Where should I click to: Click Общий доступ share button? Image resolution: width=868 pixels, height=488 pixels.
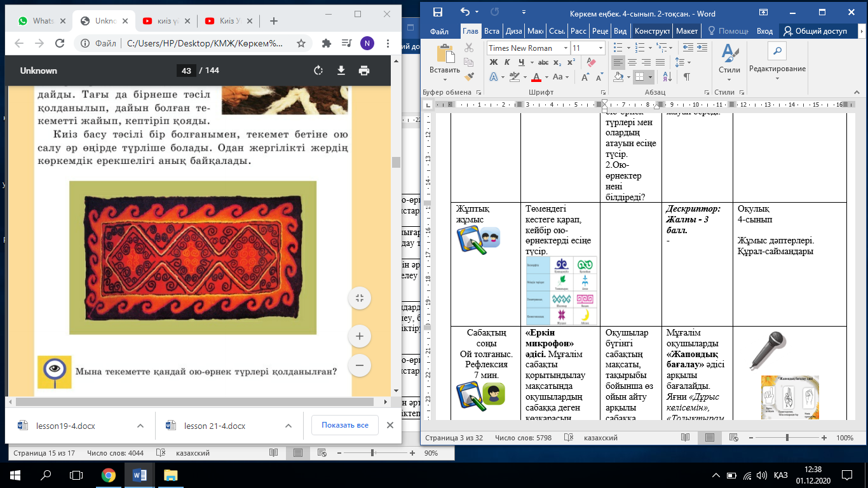pos(815,31)
